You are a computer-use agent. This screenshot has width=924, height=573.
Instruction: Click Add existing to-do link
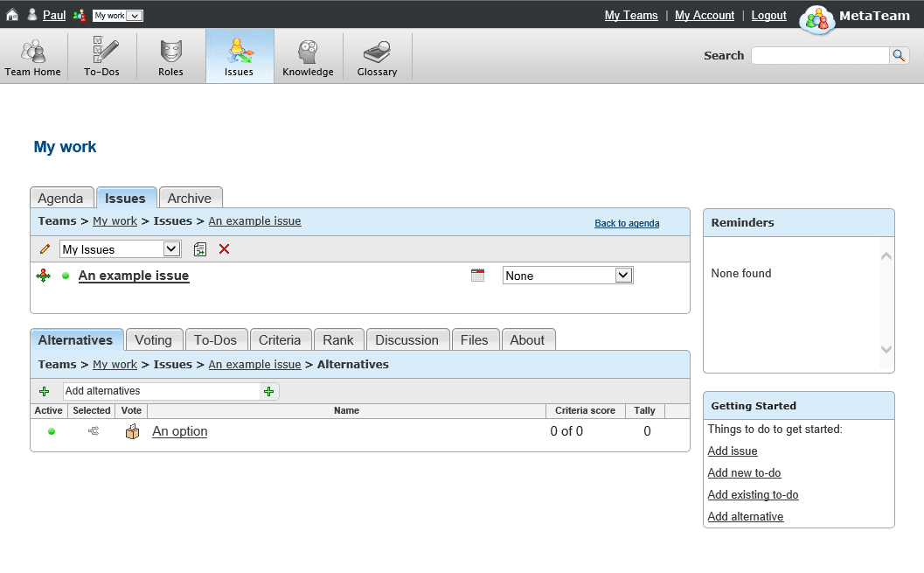click(754, 494)
